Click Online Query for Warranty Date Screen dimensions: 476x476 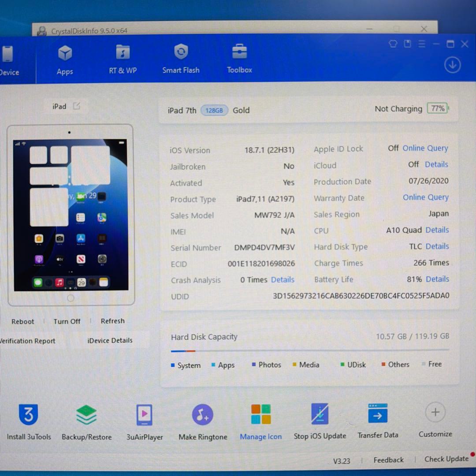pyautogui.click(x=426, y=197)
